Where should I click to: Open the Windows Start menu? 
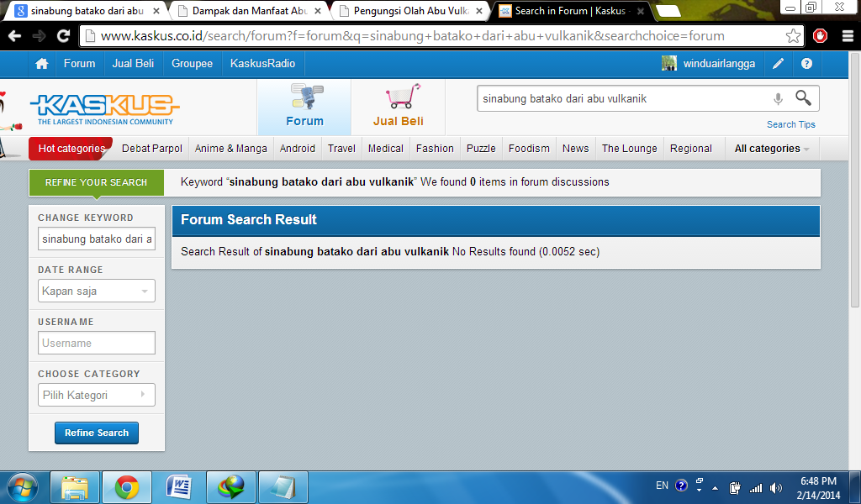[23, 487]
